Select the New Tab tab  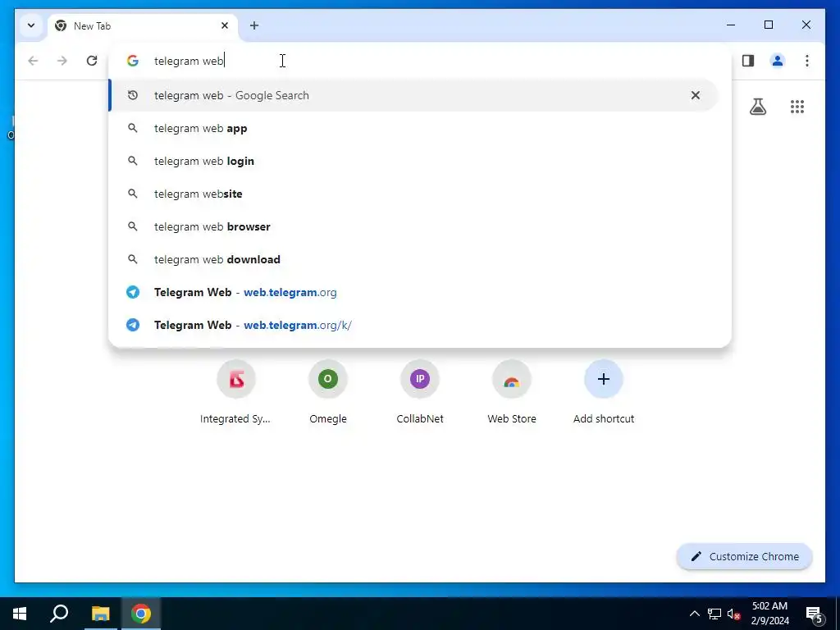143,25
